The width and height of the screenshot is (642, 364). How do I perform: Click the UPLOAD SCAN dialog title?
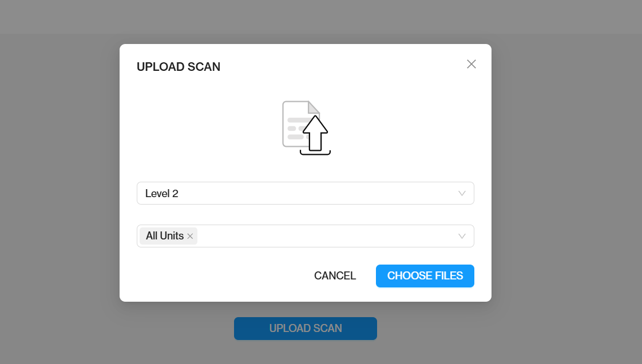click(x=179, y=67)
